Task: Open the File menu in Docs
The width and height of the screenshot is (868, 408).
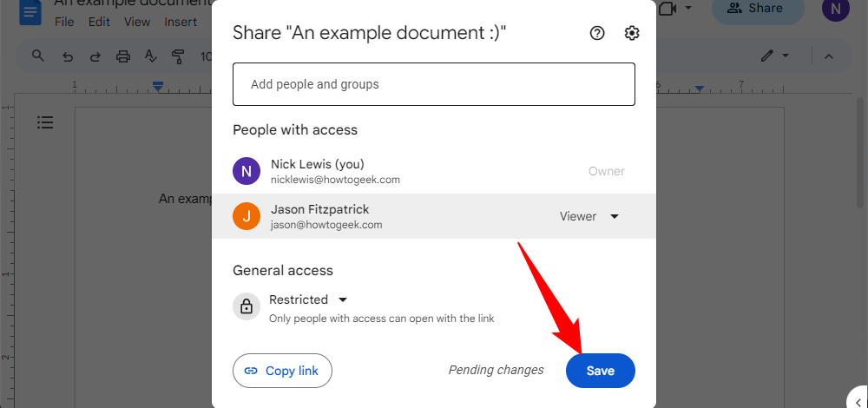Action: click(x=64, y=23)
